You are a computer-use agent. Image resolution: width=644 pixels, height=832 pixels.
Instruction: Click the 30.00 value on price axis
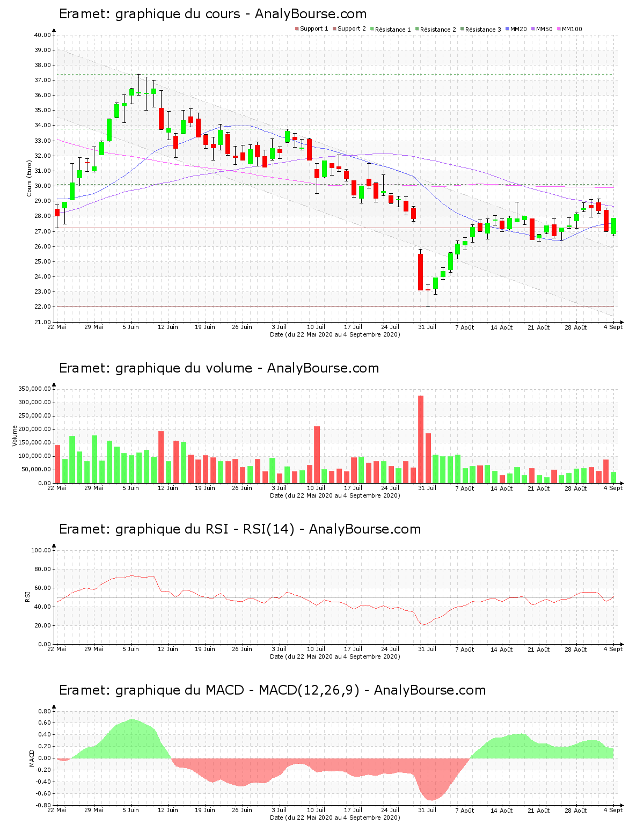42,186
